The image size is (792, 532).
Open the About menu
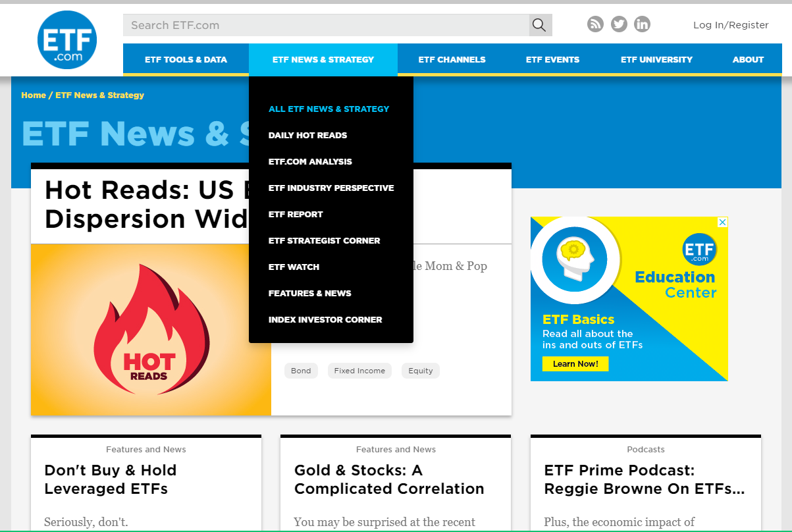[748, 59]
